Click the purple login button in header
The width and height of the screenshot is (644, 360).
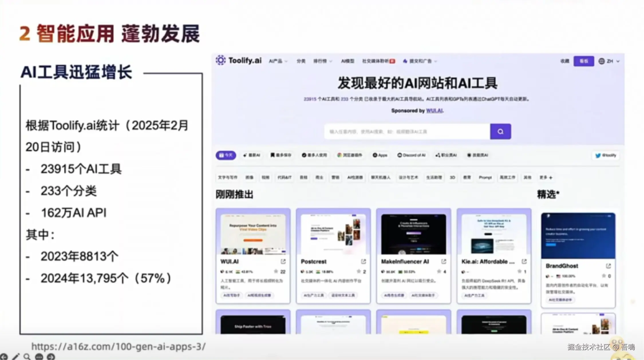tap(584, 61)
